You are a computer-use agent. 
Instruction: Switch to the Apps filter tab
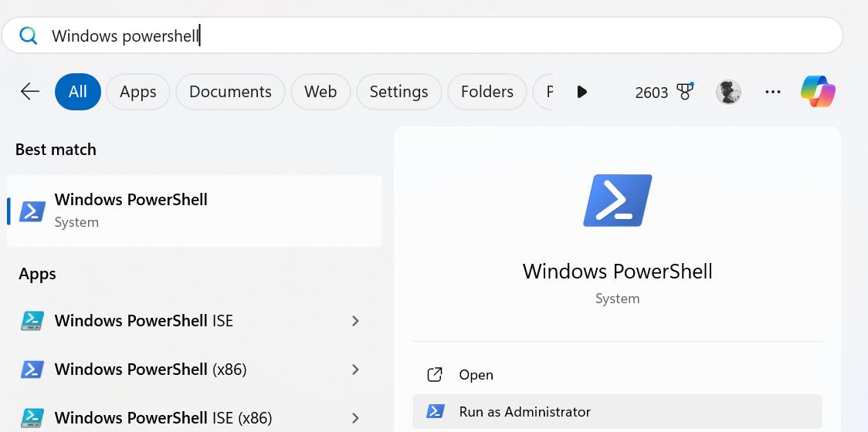[x=137, y=92]
